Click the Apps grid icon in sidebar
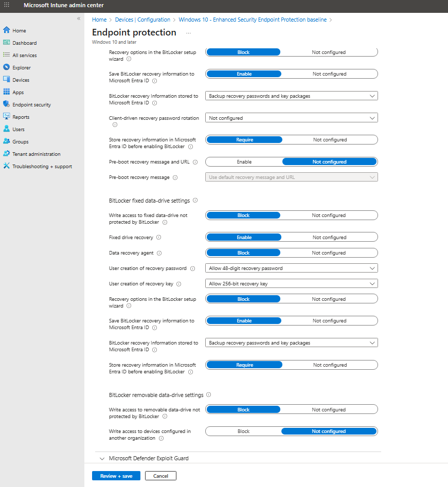The height and width of the screenshot is (487, 448). [7, 92]
